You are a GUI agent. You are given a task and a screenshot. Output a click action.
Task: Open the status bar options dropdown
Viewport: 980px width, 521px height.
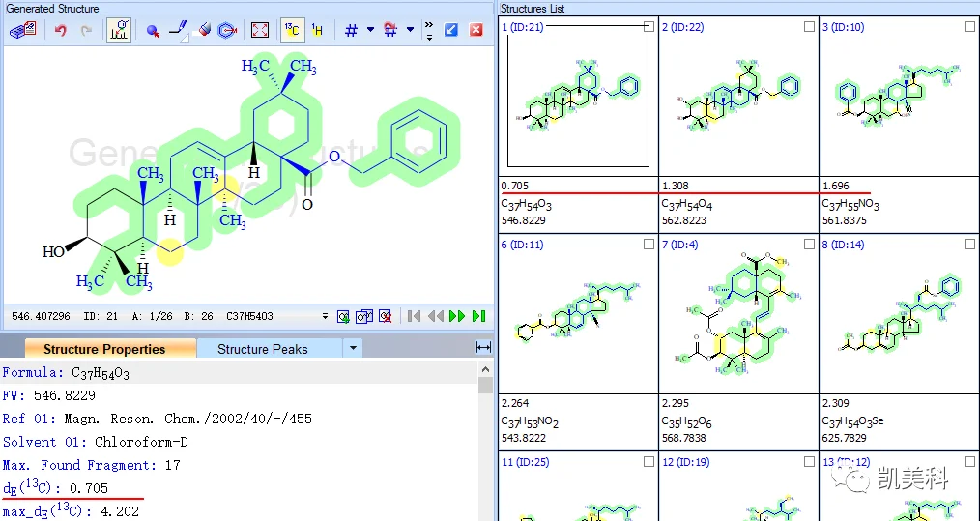[325, 316]
